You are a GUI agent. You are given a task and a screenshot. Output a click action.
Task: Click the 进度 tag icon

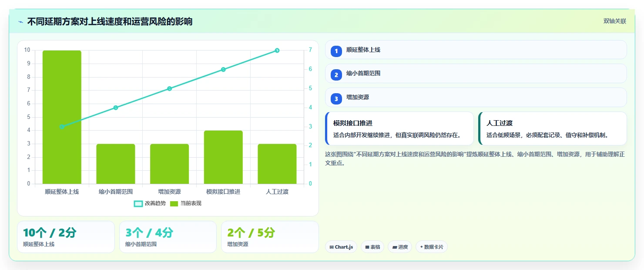click(x=395, y=247)
